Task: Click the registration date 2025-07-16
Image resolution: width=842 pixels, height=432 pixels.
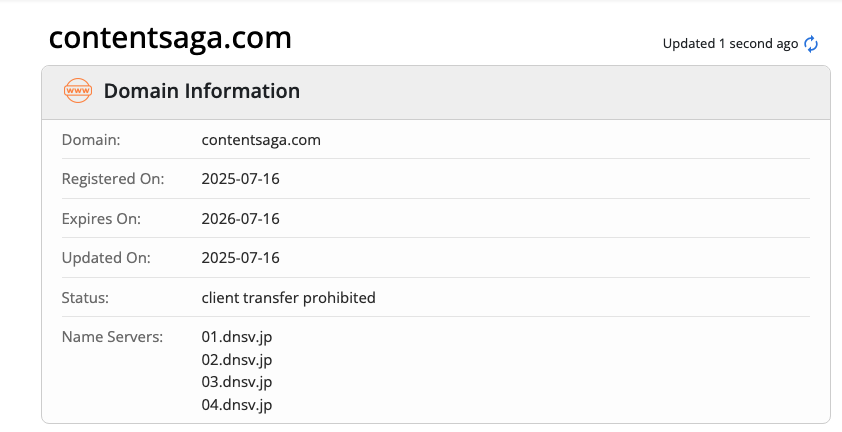Action: [x=240, y=179]
